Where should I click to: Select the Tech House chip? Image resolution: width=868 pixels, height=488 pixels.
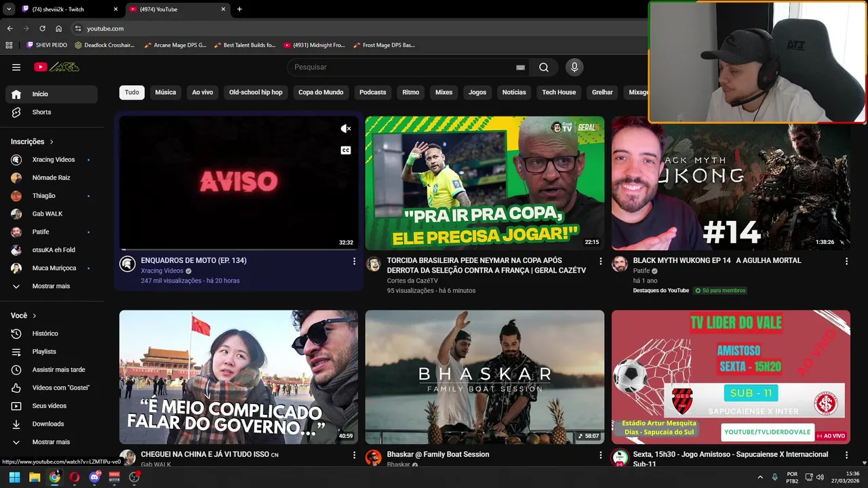[x=559, y=92]
